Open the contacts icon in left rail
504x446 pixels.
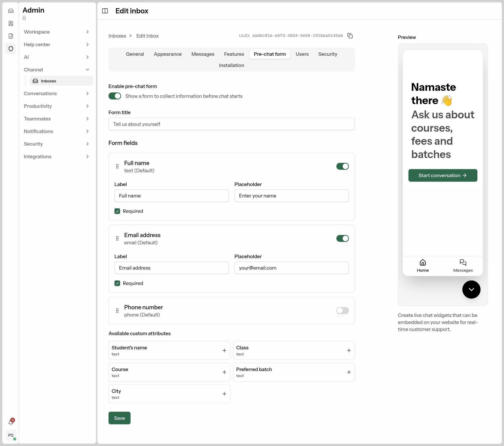pyautogui.click(x=11, y=23)
